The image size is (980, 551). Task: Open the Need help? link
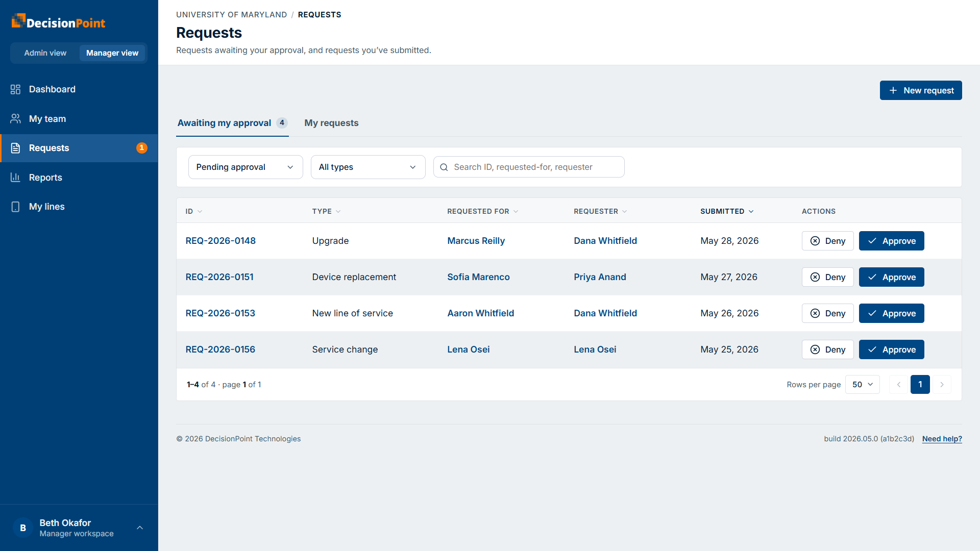[942, 439]
